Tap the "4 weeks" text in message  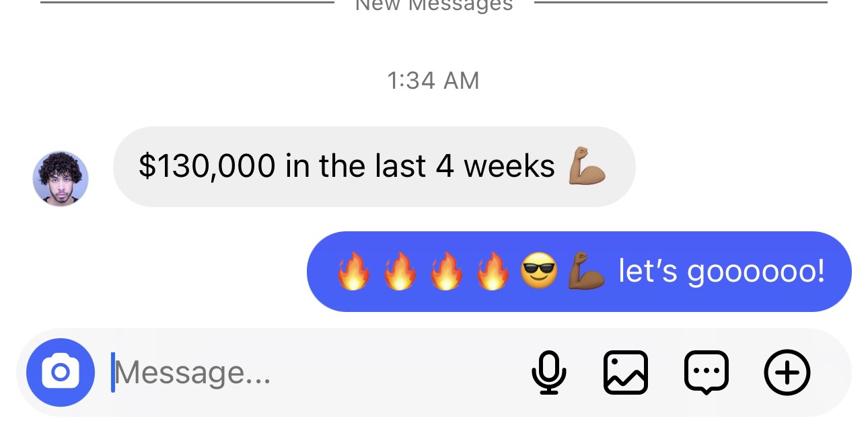pyautogui.click(x=495, y=166)
